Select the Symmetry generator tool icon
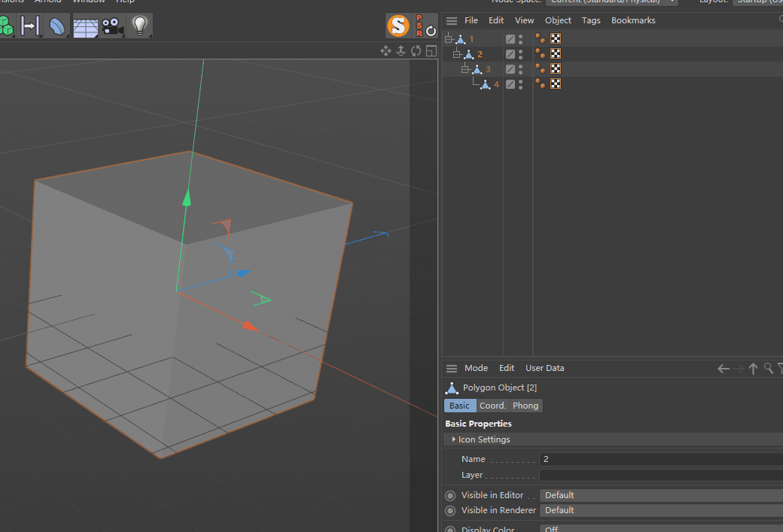This screenshot has width=783, height=532. click(x=30, y=26)
